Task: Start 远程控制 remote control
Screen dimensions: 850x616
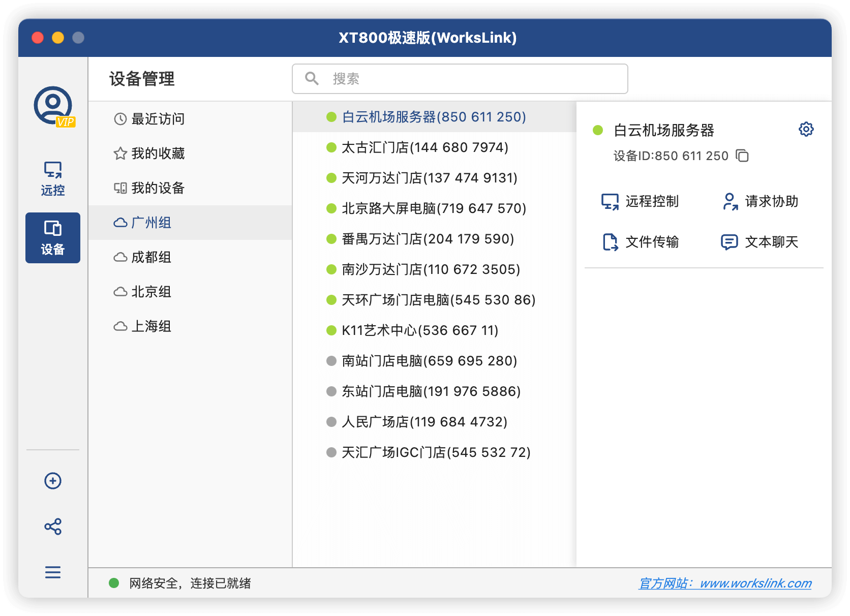Action: 640,201
